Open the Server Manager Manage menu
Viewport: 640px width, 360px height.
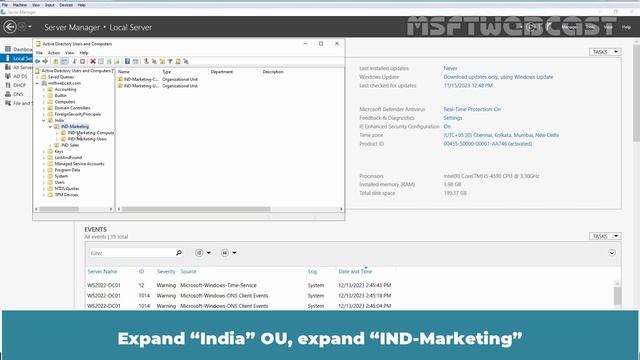coord(569,27)
